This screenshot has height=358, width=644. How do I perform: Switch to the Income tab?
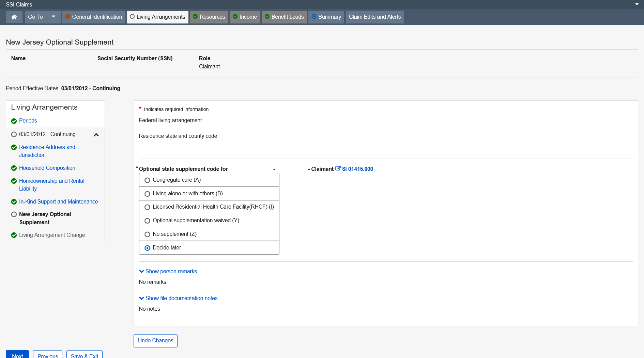pos(245,17)
